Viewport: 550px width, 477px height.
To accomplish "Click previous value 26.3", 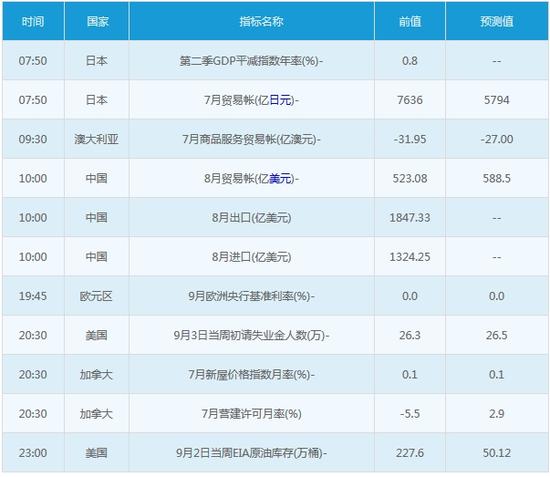I will tap(410, 336).
